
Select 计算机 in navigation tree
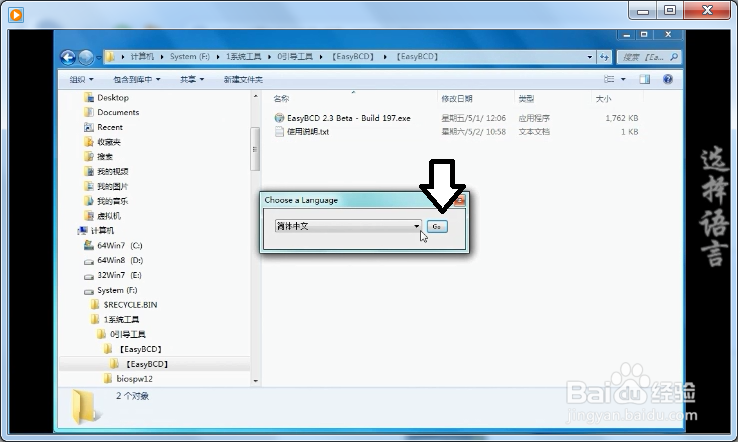(102, 231)
